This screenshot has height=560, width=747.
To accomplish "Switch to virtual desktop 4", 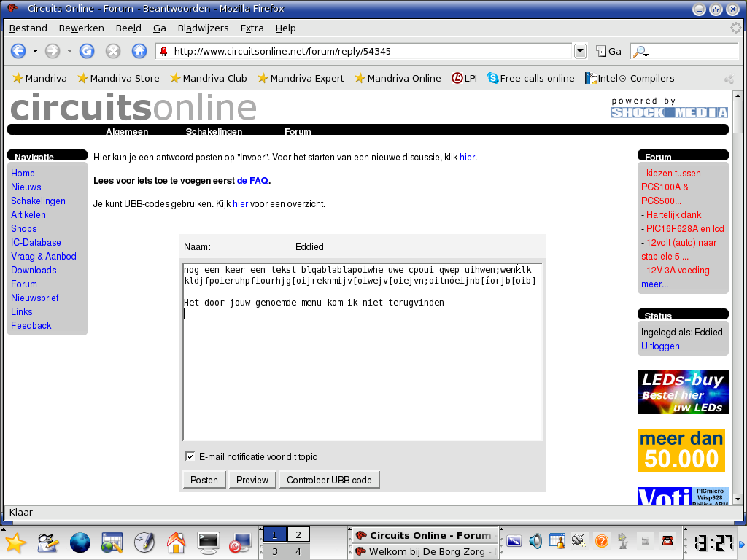I will point(298,551).
